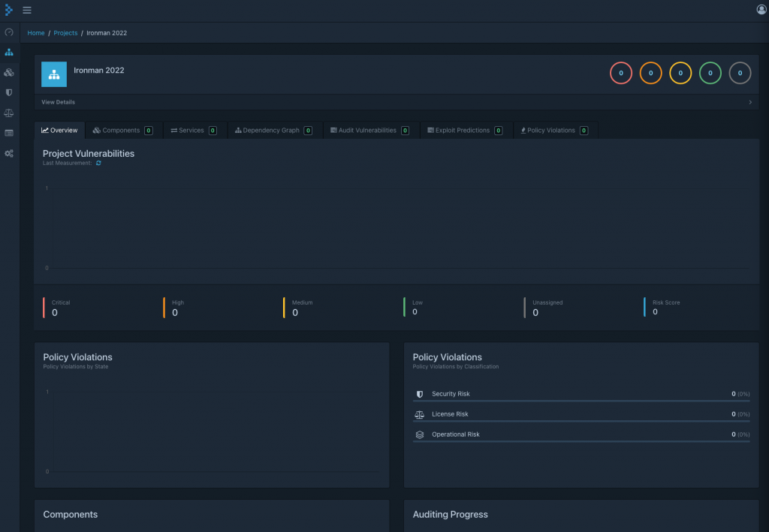Click the Critical count value
This screenshot has height=532, width=769.
tap(54, 313)
